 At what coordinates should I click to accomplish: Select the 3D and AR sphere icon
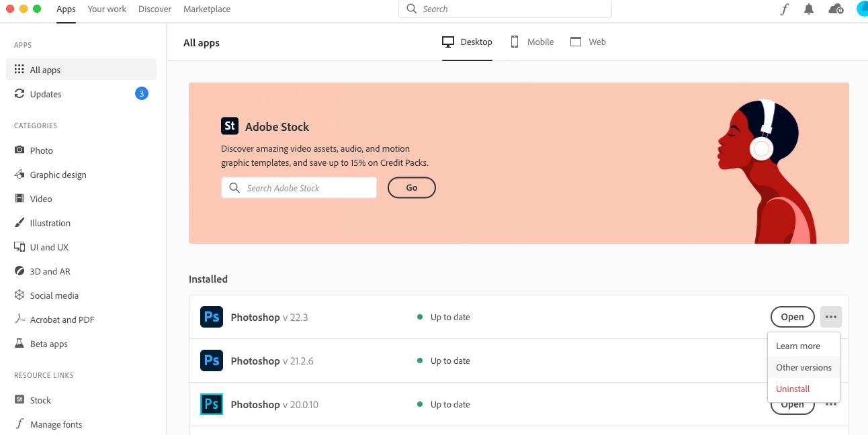(x=19, y=271)
